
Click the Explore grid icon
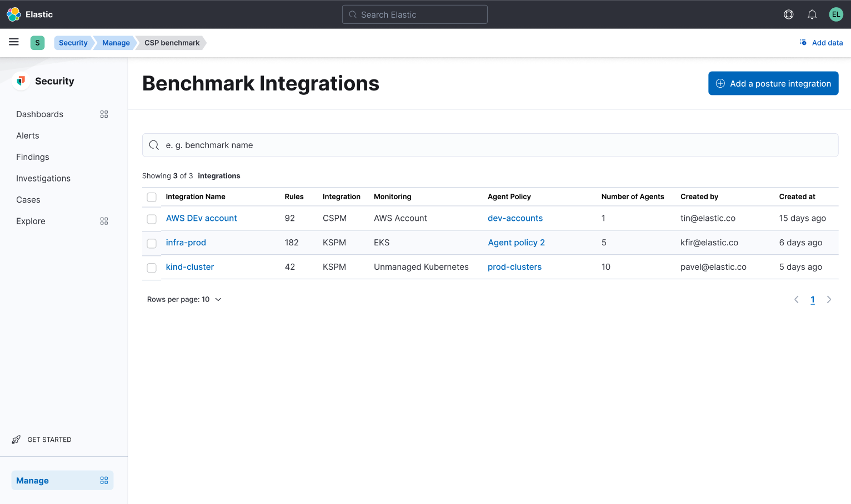pos(104,221)
